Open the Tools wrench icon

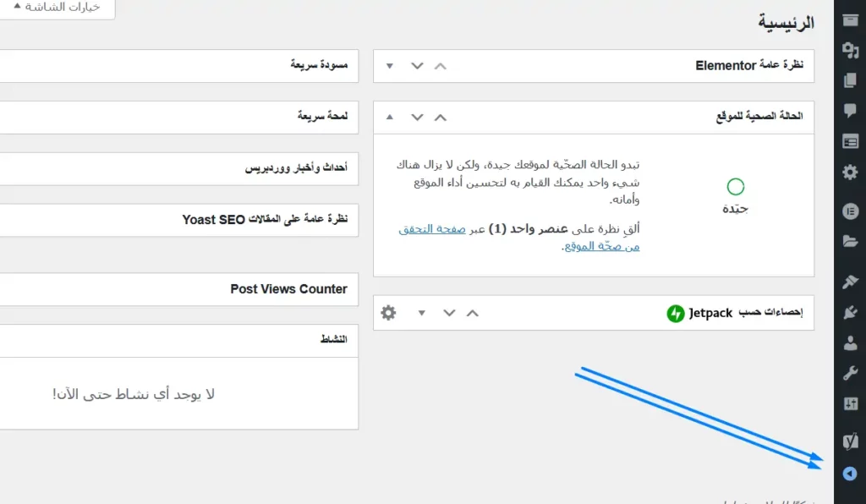click(x=850, y=373)
